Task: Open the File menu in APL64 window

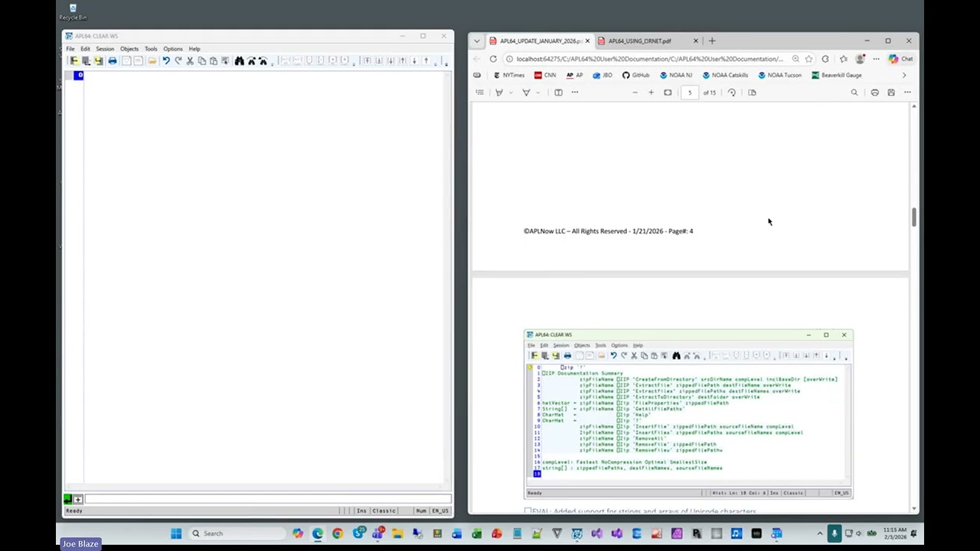Action: point(70,49)
